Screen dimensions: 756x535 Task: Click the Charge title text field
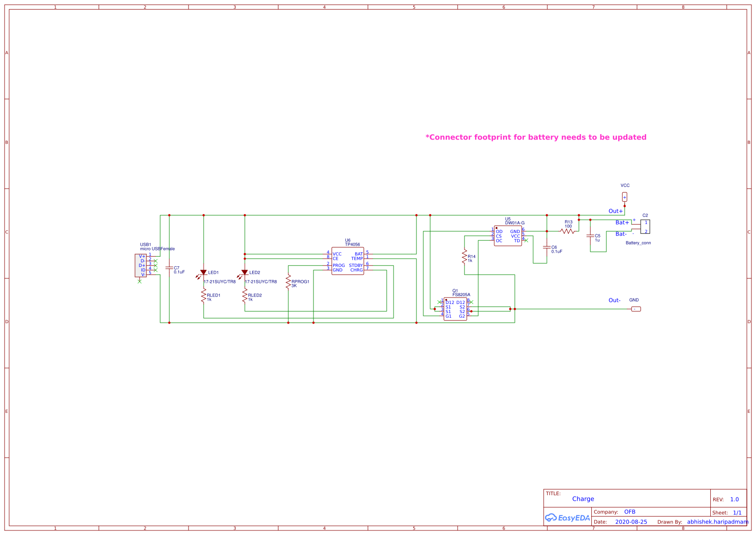pos(583,499)
